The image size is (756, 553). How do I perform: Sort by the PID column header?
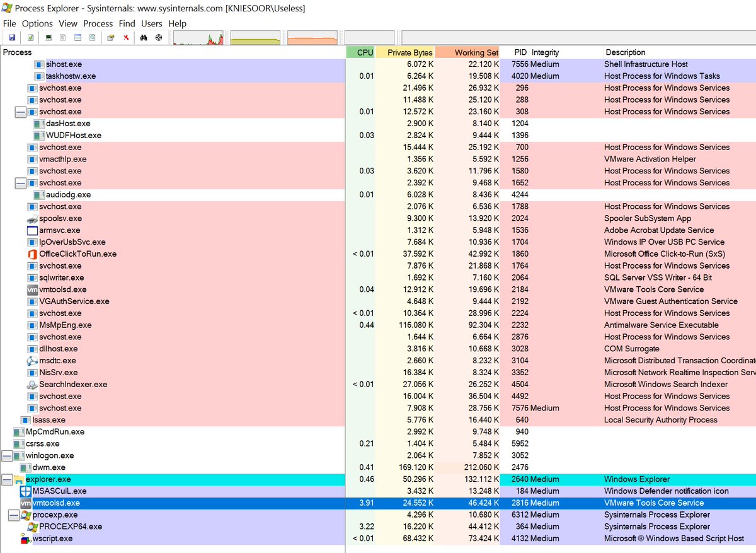[x=515, y=52]
